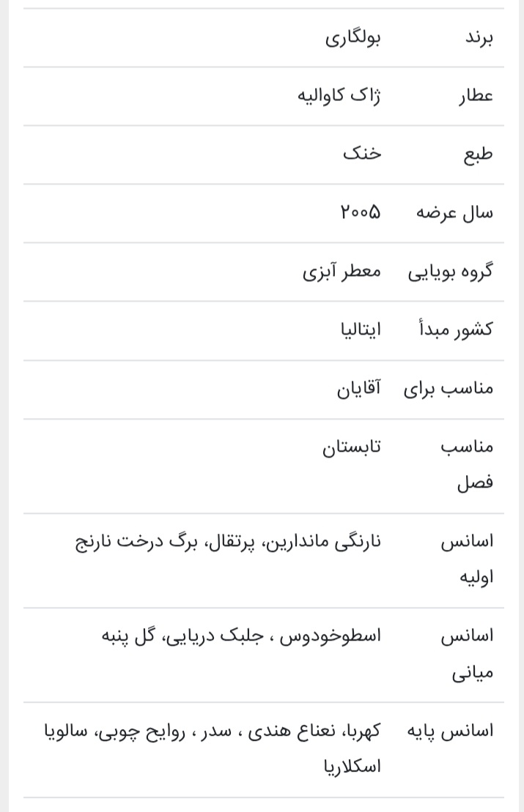
Task: Click the brand value بولگاری
Action: (353, 38)
